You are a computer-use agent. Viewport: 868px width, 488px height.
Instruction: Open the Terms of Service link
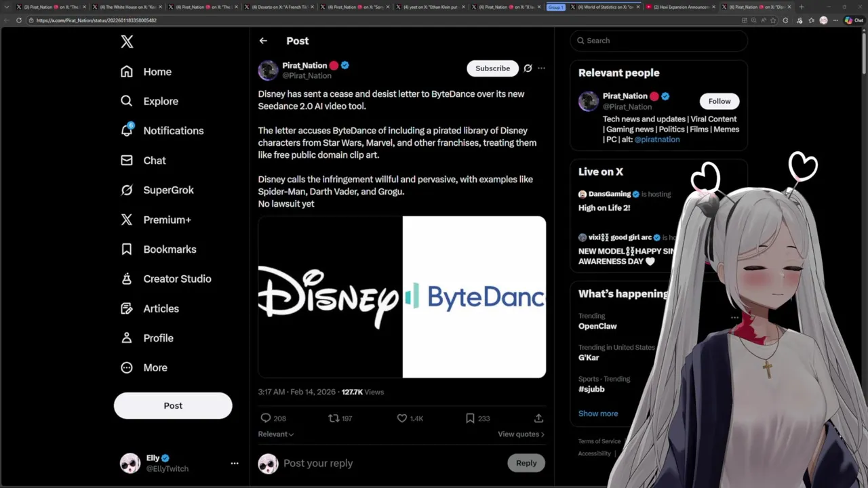(599, 441)
